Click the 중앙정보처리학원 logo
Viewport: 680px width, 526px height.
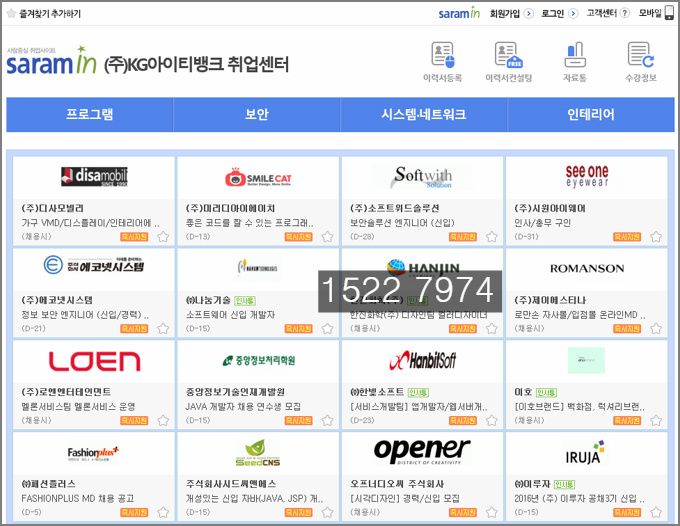click(258, 360)
